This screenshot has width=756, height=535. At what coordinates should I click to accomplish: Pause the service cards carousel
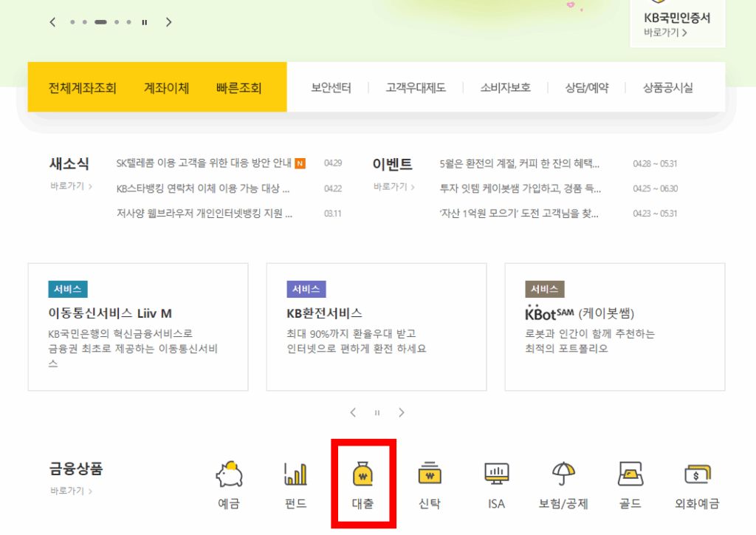pos(377,412)
